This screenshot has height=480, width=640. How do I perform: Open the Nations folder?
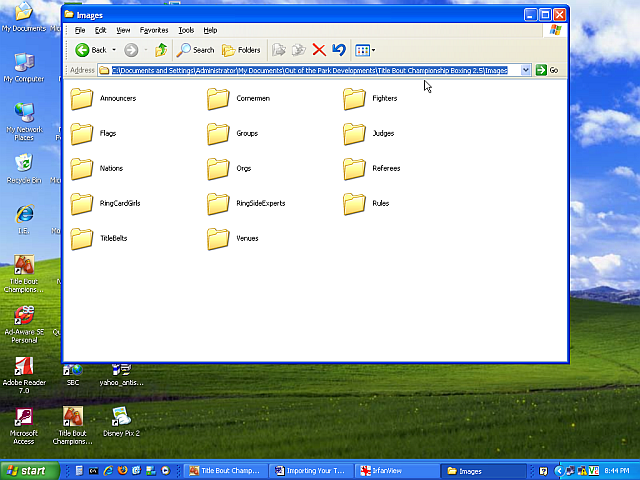pyautogui.click(x=97, y=169)
